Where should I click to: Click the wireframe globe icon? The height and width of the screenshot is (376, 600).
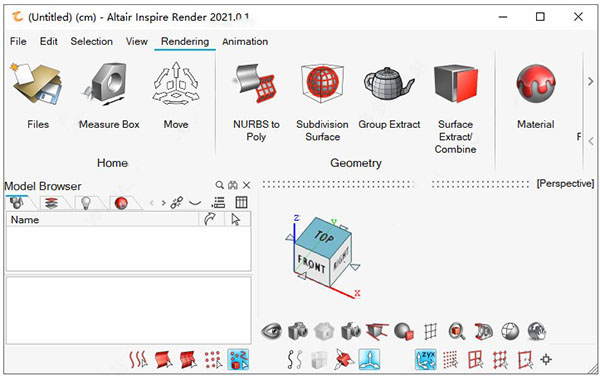[x=510, y=331]
